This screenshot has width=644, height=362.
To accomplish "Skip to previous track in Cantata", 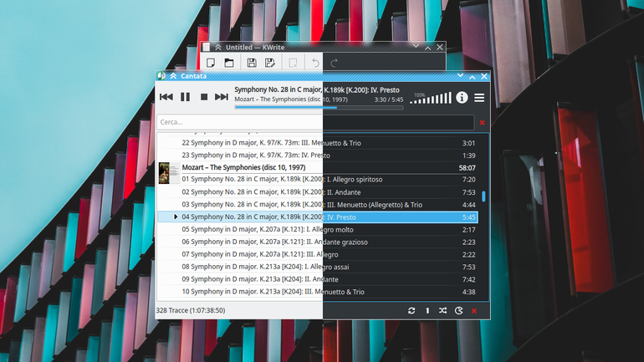I will pos(166,97).
